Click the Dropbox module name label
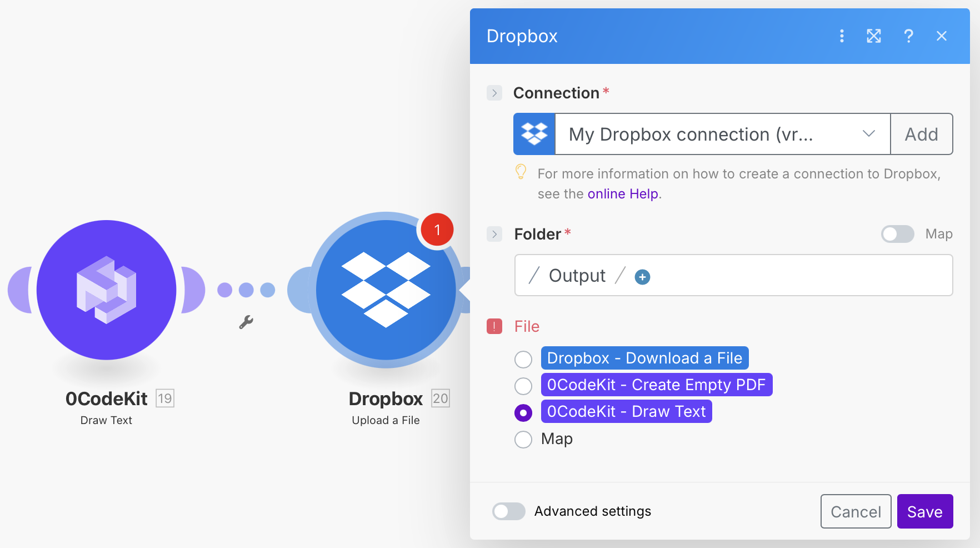980x548 pixels. coord(386,399)
